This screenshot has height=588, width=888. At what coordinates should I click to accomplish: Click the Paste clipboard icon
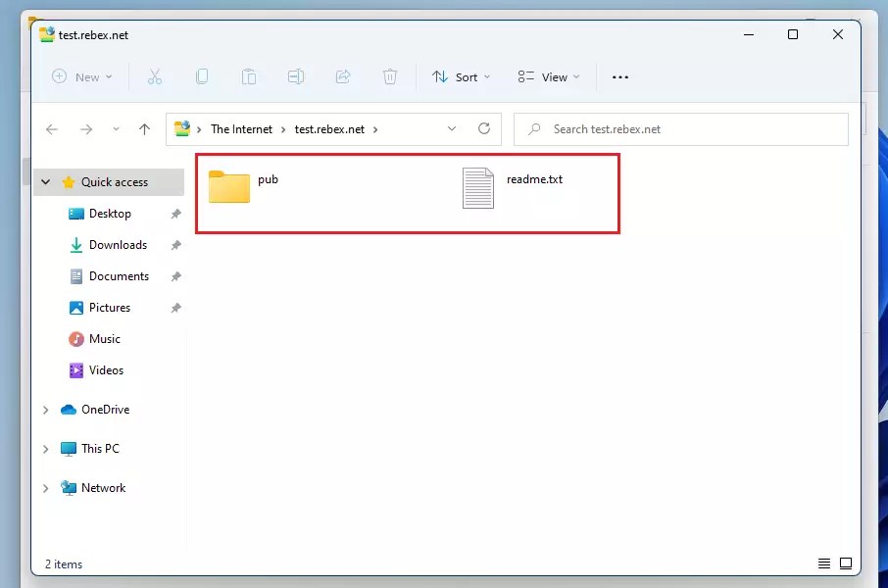tap(249, 77)
